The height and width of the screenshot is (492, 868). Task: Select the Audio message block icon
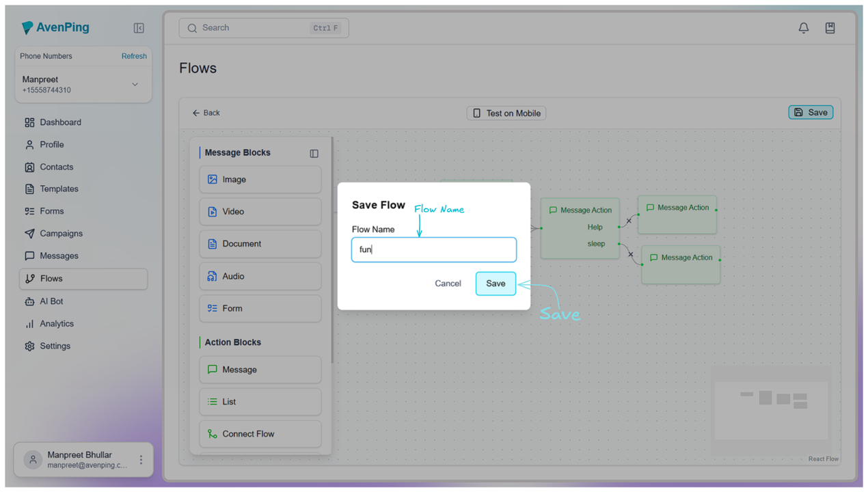pyautogui.click(x=213, y=276)
